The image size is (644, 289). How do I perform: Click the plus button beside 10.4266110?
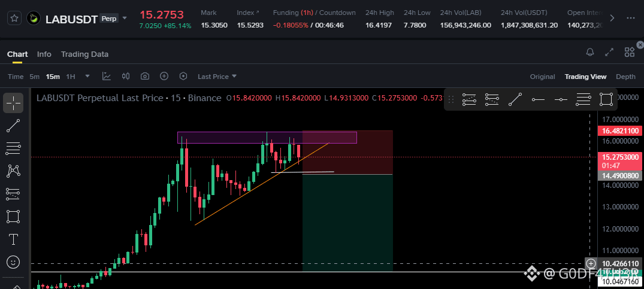point(591,263)
